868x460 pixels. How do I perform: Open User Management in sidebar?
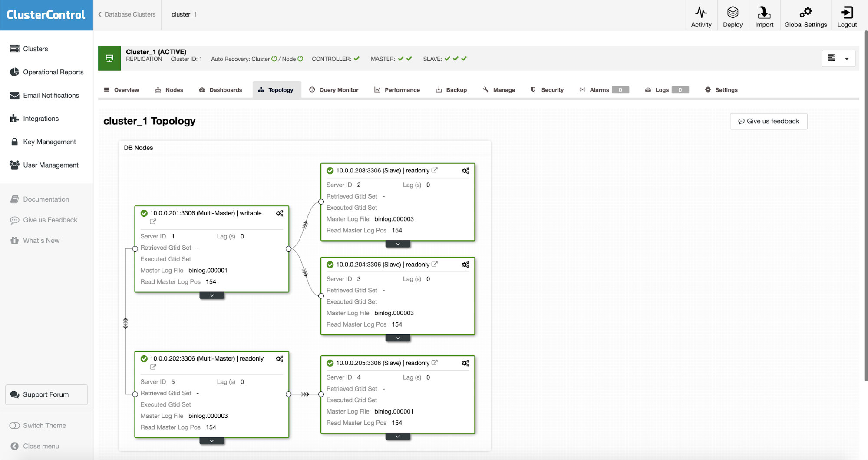(x=50, y=165)
